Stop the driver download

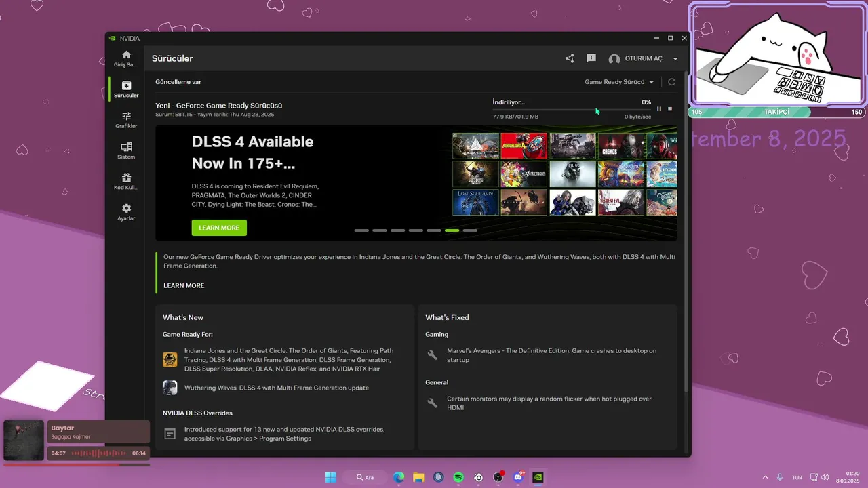(x=670, y=108)
